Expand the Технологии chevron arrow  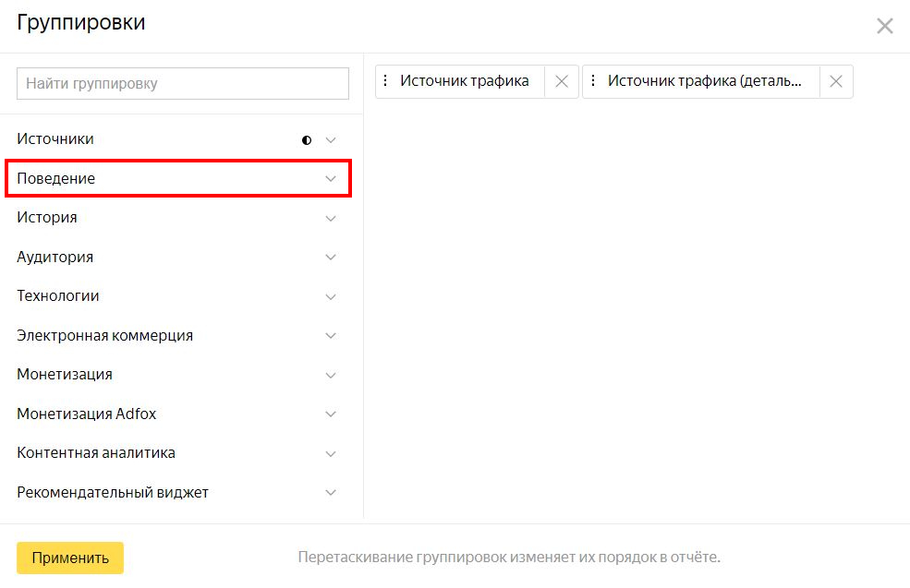tap(331, 297)
